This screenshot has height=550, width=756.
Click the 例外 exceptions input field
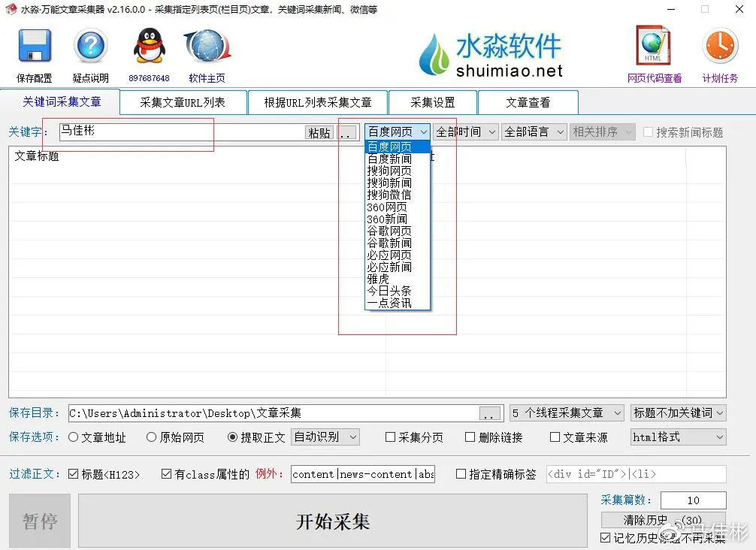pos(362,474)
